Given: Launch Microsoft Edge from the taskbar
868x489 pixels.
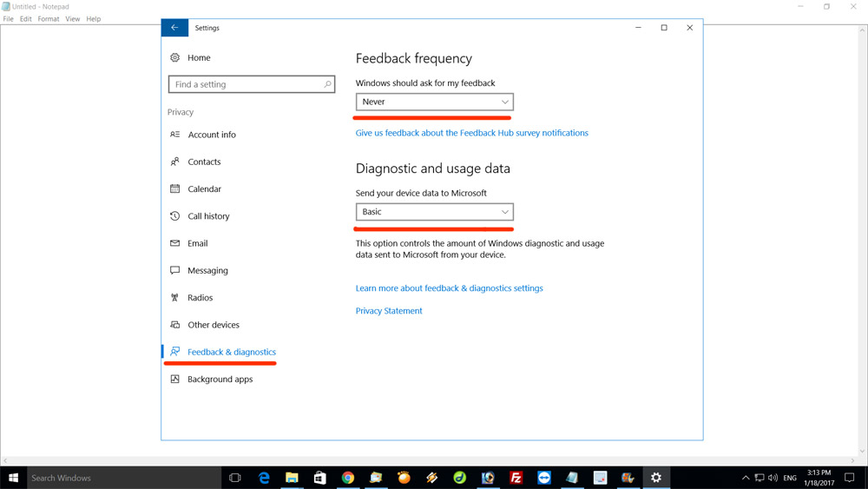Looking at the screenshot, I should (264, 478).
